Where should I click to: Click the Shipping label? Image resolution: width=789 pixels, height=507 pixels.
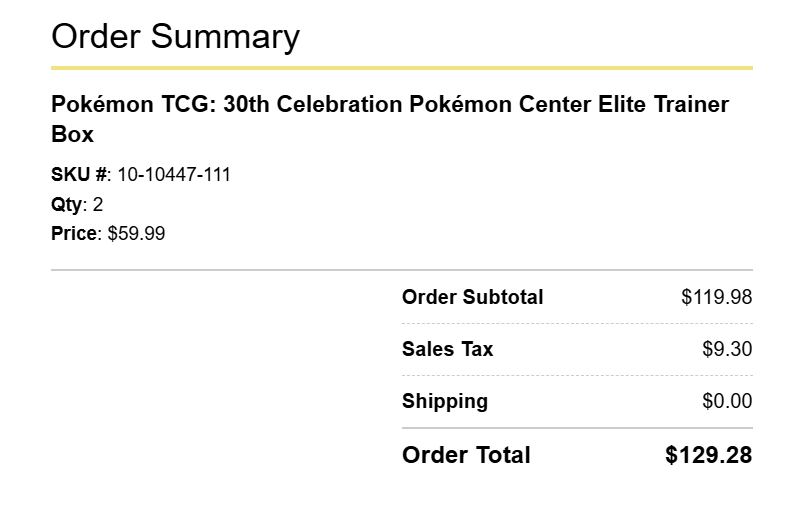(x=445, y=401)
